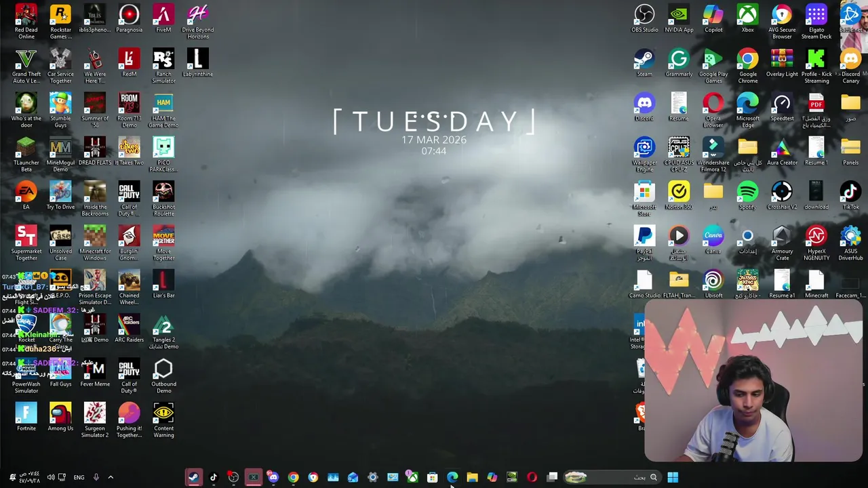Open Fever Meme desktop icon
Image resolution: width=868 pixels, height=488 pixels.
click(95, 373)
